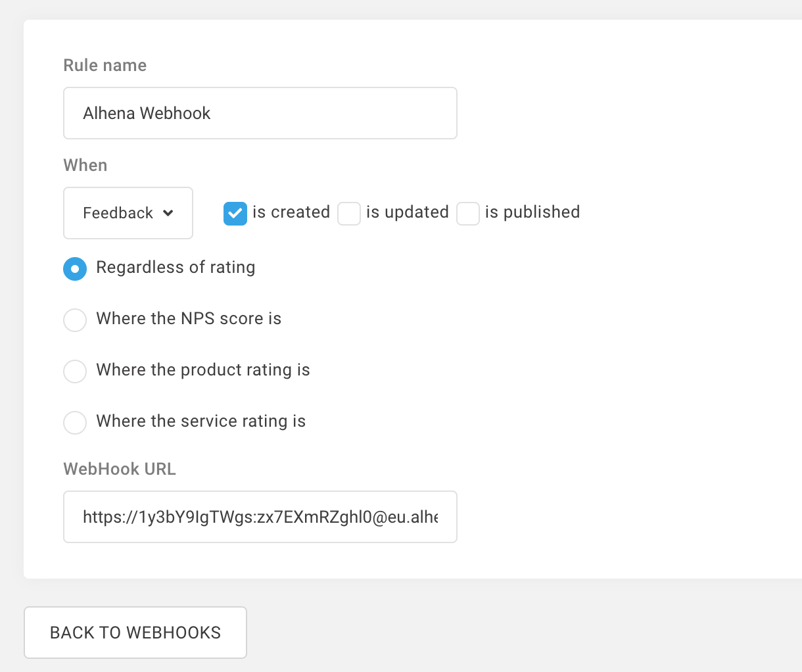Click the 'Rule name' field label

coord(105,65)
